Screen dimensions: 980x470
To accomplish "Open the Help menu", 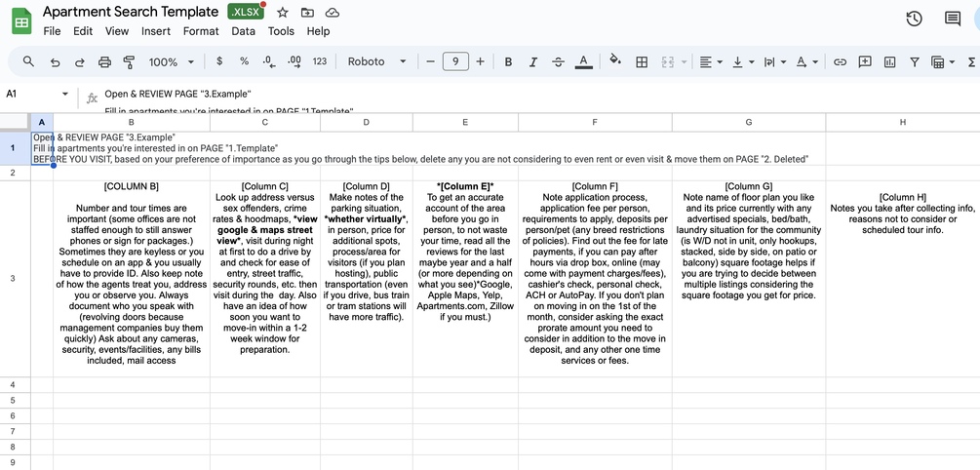I will [x=318, y=31].
